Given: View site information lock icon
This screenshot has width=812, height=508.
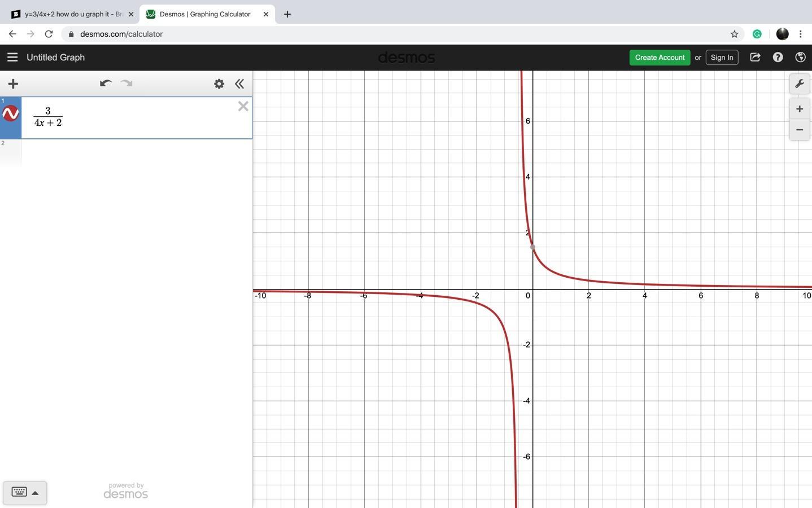Looking at the screenshot, I should 71,34.
